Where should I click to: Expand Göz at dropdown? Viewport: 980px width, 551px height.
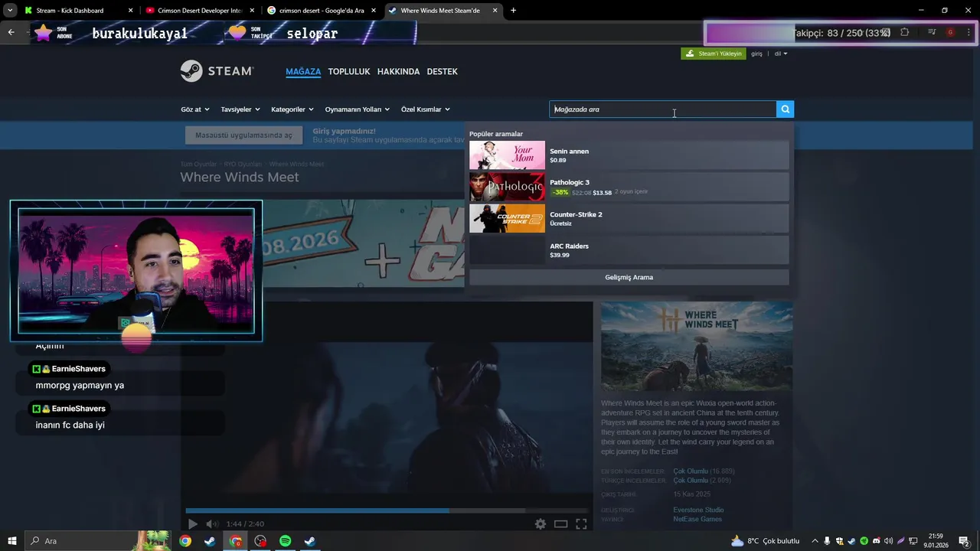pyautogui.click(x=195, y=109)
